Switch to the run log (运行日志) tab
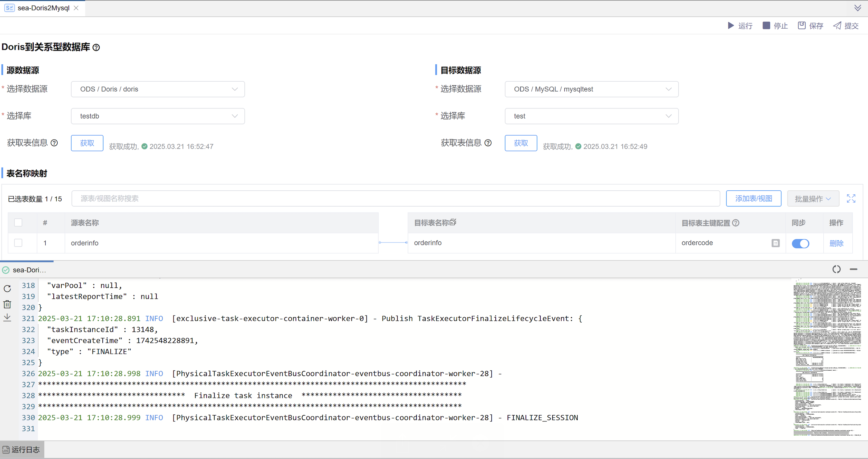The width and height of the screenshot is (868, 459). (x=22, y=449)
